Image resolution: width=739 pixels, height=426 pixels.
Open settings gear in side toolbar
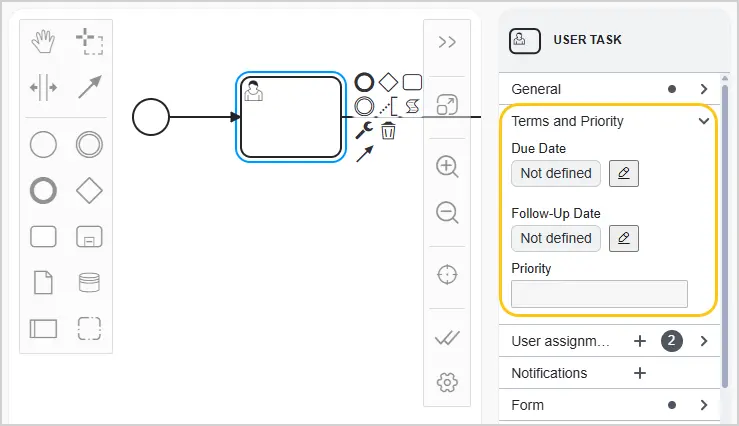tap(447, 382)
